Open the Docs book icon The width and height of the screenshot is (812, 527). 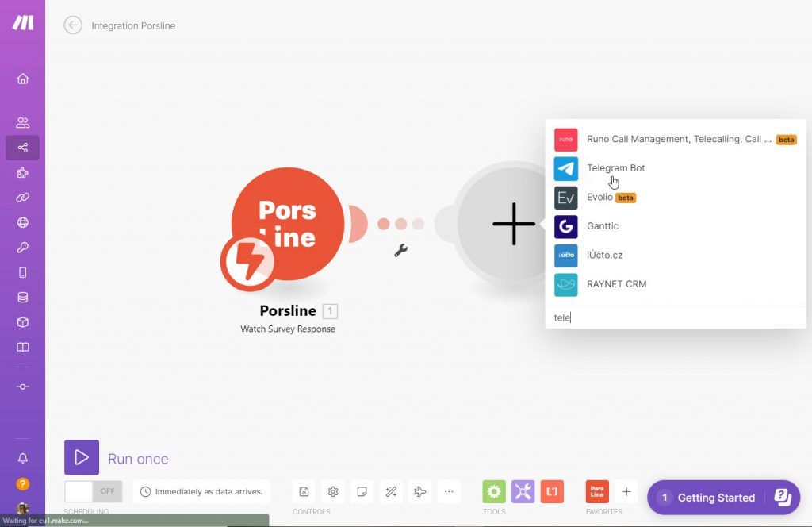[x=23, y=347]
